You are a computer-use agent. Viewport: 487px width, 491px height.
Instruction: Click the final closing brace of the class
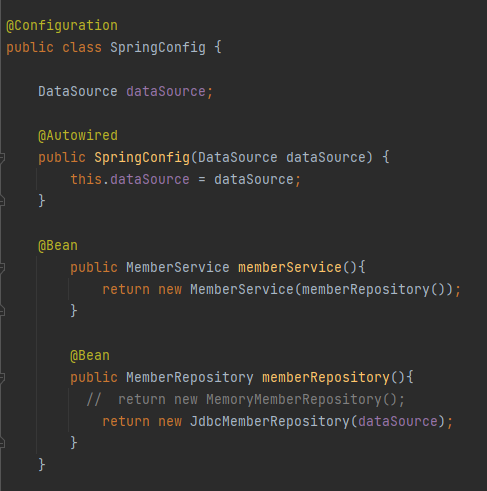pos(42,464)
